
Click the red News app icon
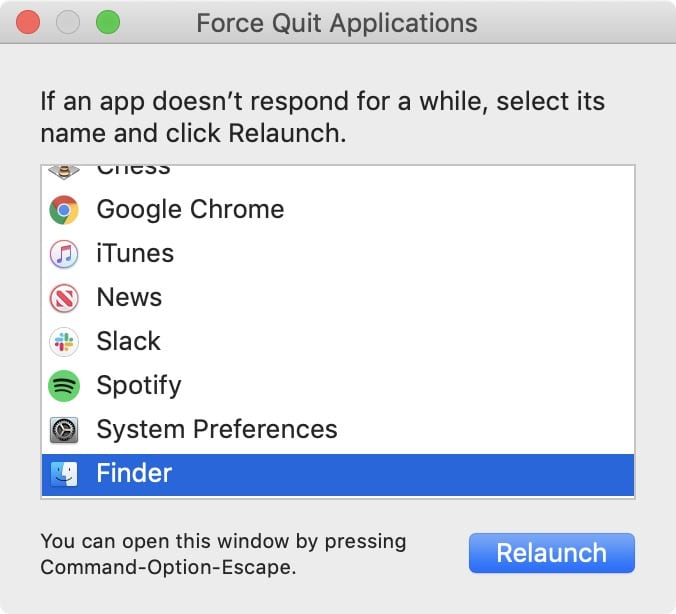tap(64, 298)
